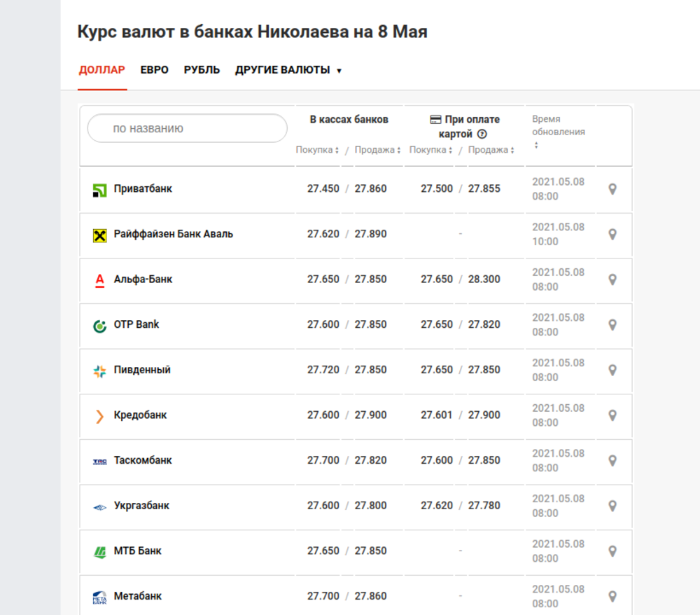Open Приватбанк map location pin

tap(612, 189)
